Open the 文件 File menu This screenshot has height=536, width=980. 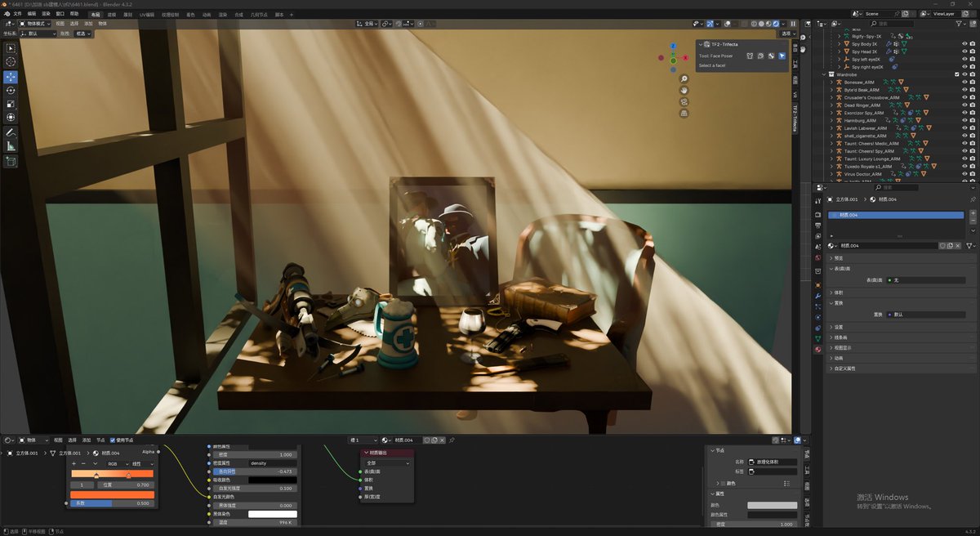18,14
